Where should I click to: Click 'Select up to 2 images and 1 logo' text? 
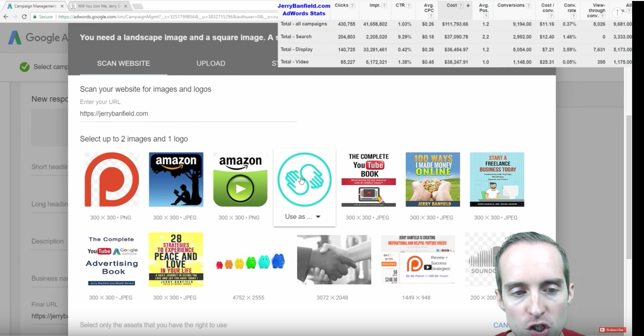coord(134,139)
